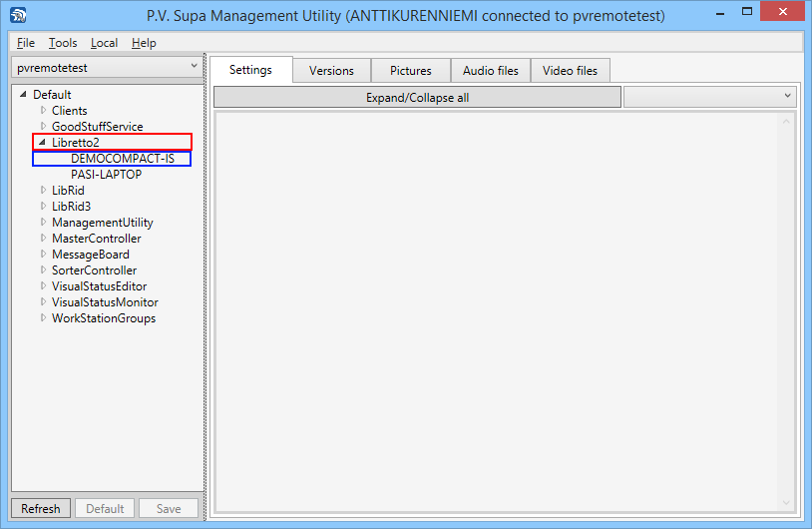Switch to the Versions tab
The image size is (812, 529).
click(331, 71)
